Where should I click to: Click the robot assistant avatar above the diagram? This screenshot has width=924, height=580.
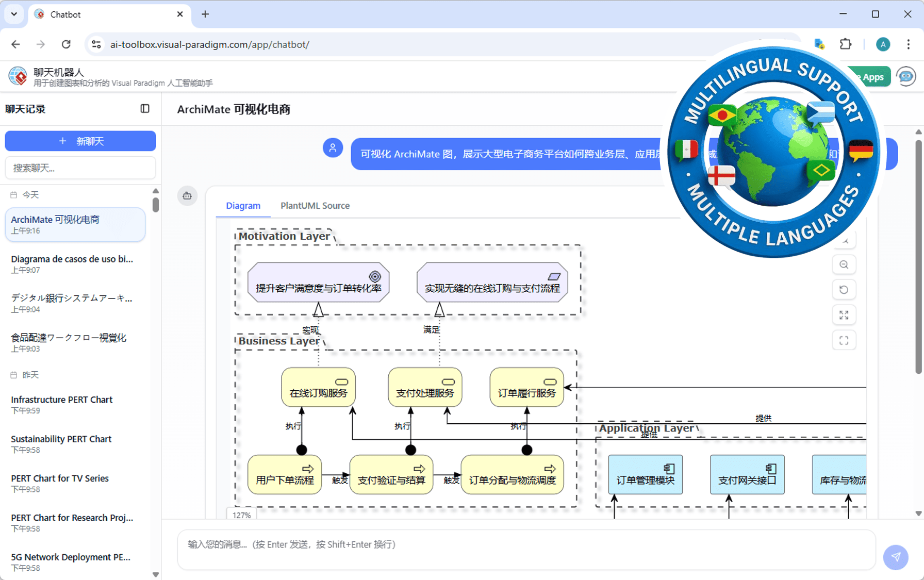point(187,196)
